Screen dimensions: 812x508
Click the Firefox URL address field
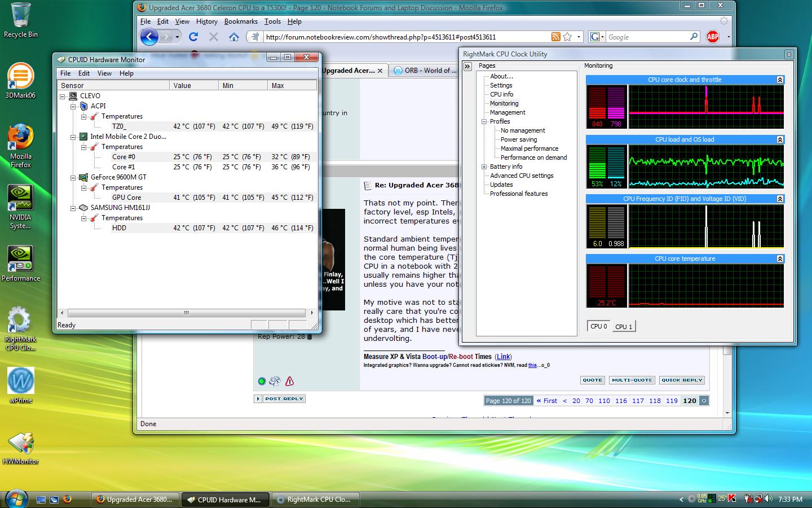click(x=406, y=37)
